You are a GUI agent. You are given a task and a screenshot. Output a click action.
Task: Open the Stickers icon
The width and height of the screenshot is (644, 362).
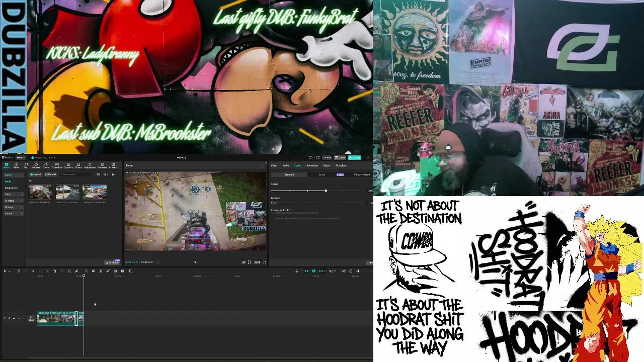coord(36,166)
